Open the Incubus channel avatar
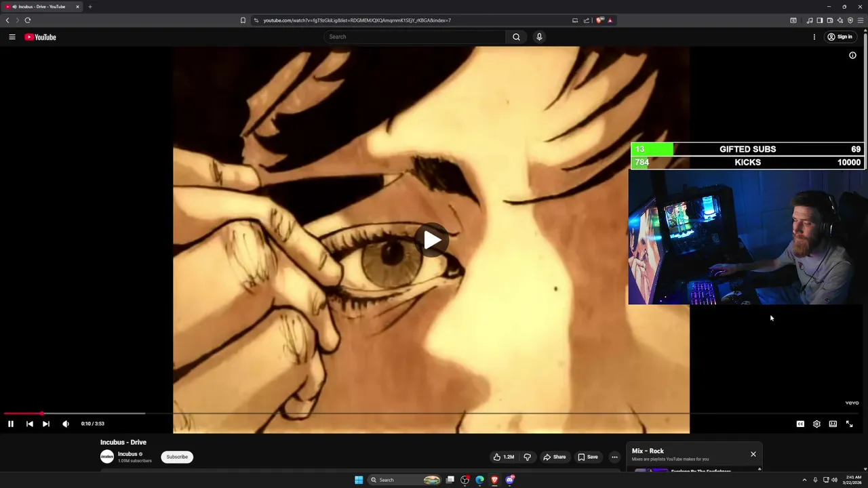This screenshot has height=488, width=868. coord(107,457)
